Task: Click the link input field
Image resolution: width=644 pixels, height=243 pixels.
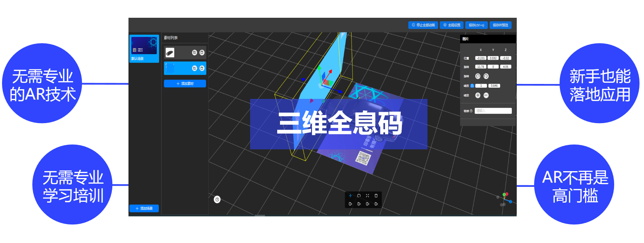Action: coord(493,111)
